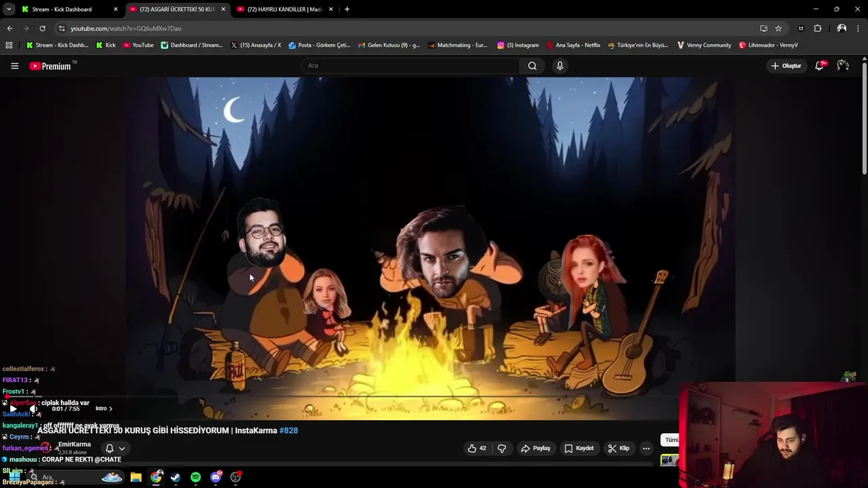Screen dimensions: 868x488
Task: Go back using browser back arrow
Action: point(9,28)
